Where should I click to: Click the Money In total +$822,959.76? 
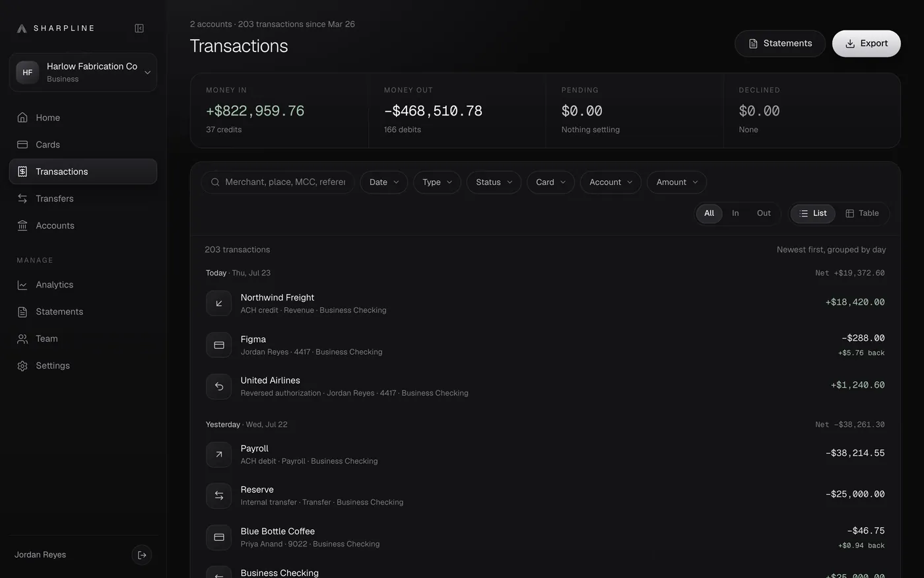[x=255, y=111]
